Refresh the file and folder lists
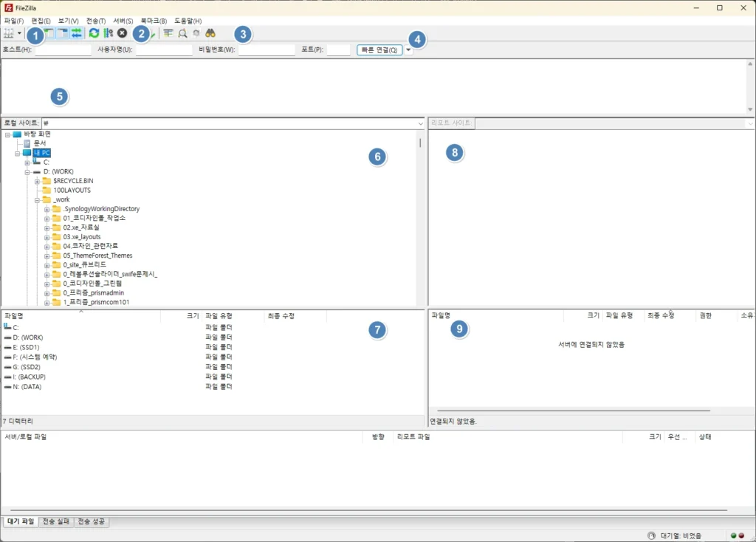The image size is (756, 542). pos(94,33)
